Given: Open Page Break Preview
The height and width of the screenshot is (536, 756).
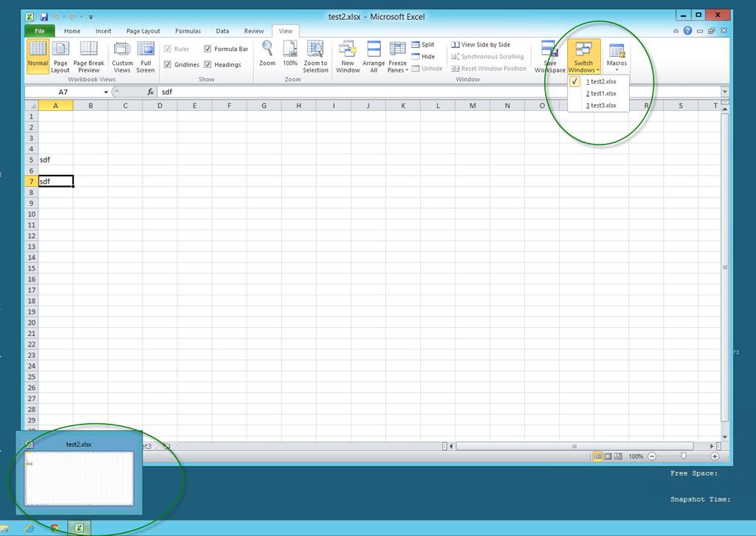Looking at the screenshot, I should point(89,56).
